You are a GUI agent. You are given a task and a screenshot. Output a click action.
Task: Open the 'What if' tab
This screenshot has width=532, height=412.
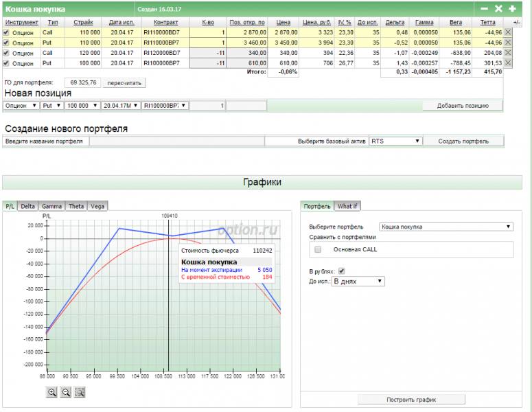point(348,206)
